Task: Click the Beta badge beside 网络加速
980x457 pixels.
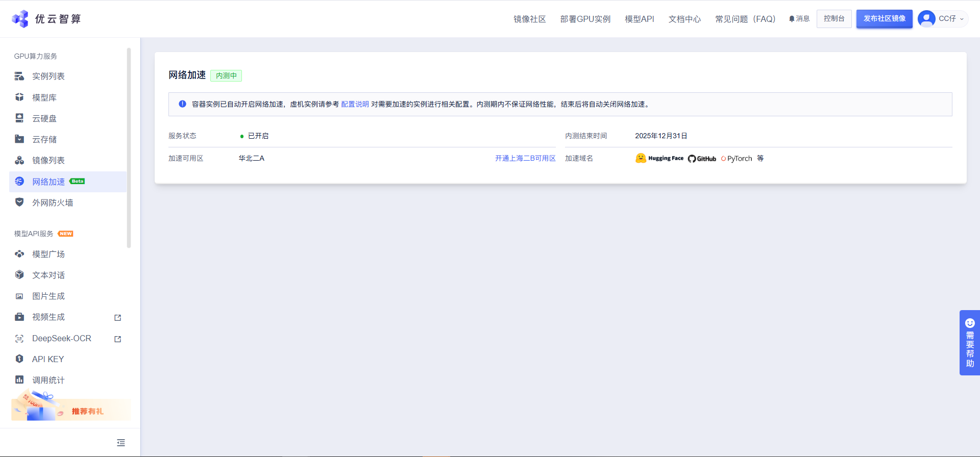Action: pos(77,182)
